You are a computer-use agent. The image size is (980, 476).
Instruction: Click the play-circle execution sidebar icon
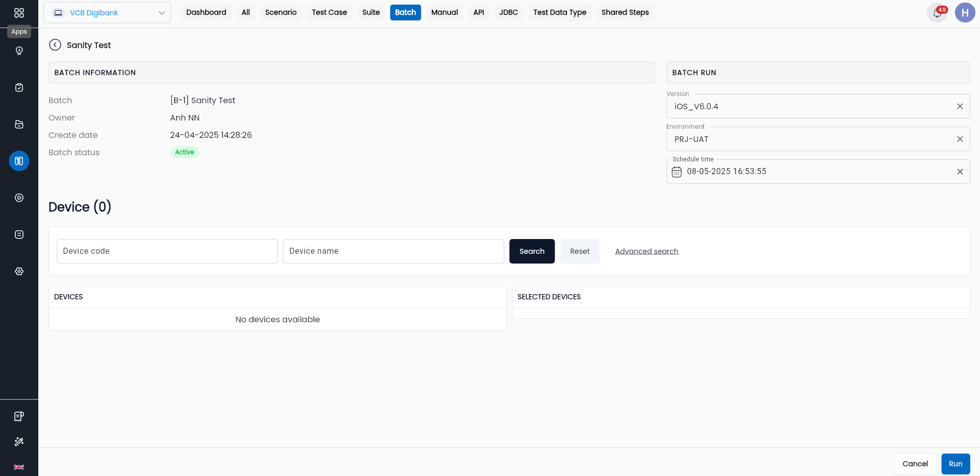tap(19, 198)
